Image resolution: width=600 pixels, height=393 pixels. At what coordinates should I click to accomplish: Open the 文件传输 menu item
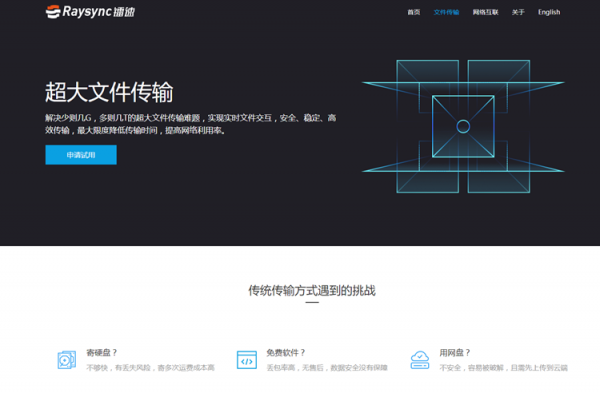click(x=446, y=12)
